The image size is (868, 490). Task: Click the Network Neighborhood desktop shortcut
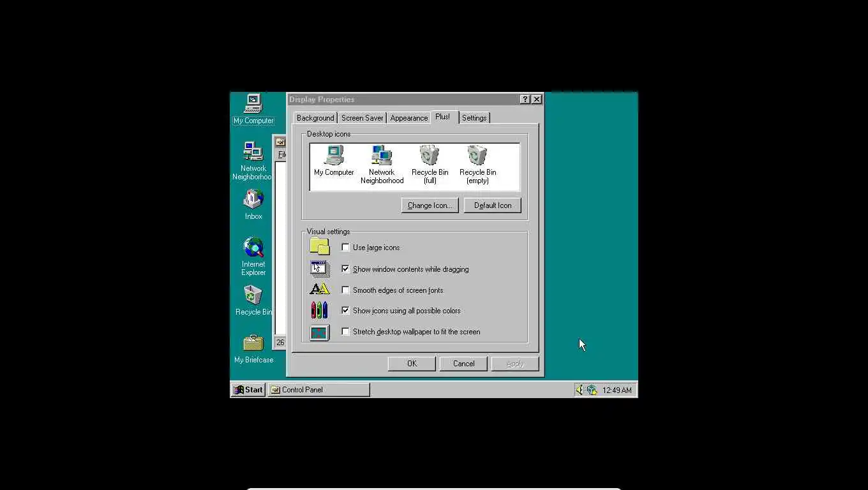[x=253, y=161]
